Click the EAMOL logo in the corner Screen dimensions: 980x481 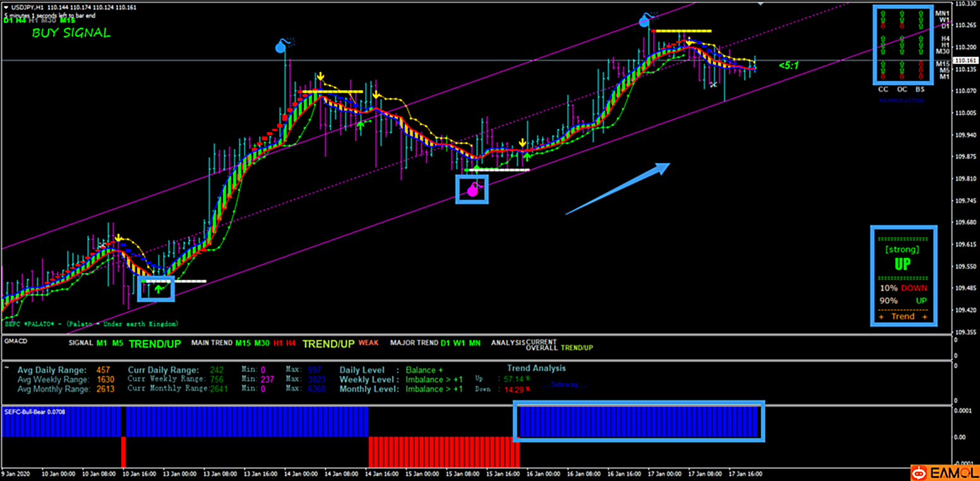tap(944, 472)
